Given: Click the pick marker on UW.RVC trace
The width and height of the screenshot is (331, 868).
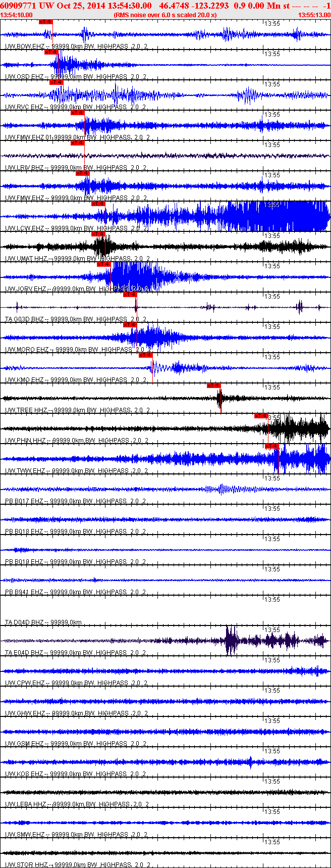Looking at the screenshot, I should click(x=56, y=82).
